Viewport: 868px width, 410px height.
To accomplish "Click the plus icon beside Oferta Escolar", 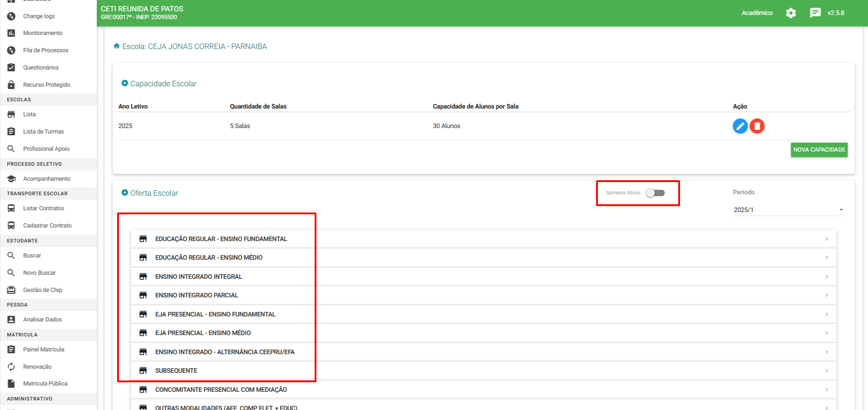I will tap(125, 193).
